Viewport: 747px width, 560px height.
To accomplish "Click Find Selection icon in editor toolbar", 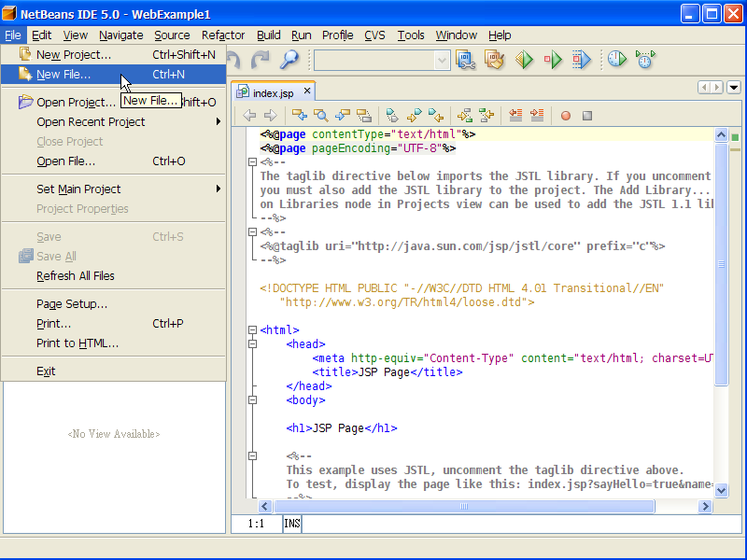I will [x=320, y=115].
